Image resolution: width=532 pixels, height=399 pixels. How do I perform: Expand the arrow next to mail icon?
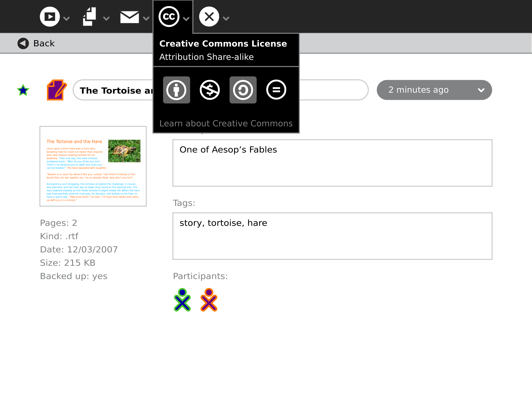pyautogui.click(x=146, y=19)
